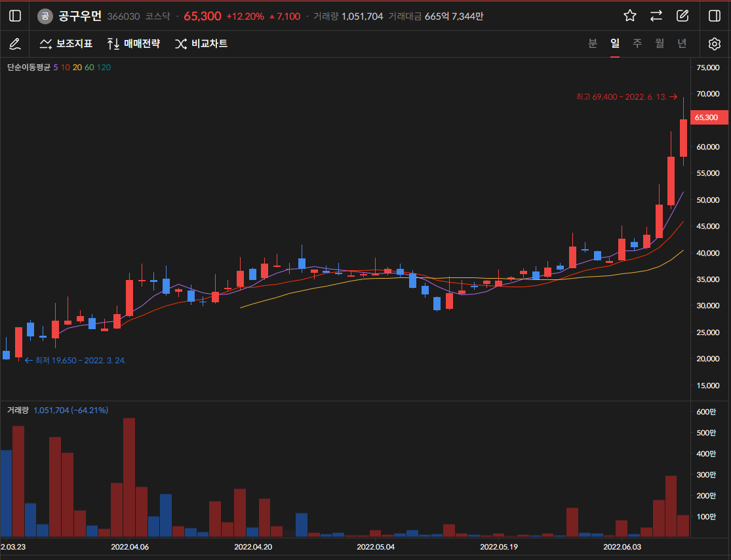The height and width of the screenshot is (560, 731).
Task: Toggle the right sidebar panel icon
Action: [714, 16]
